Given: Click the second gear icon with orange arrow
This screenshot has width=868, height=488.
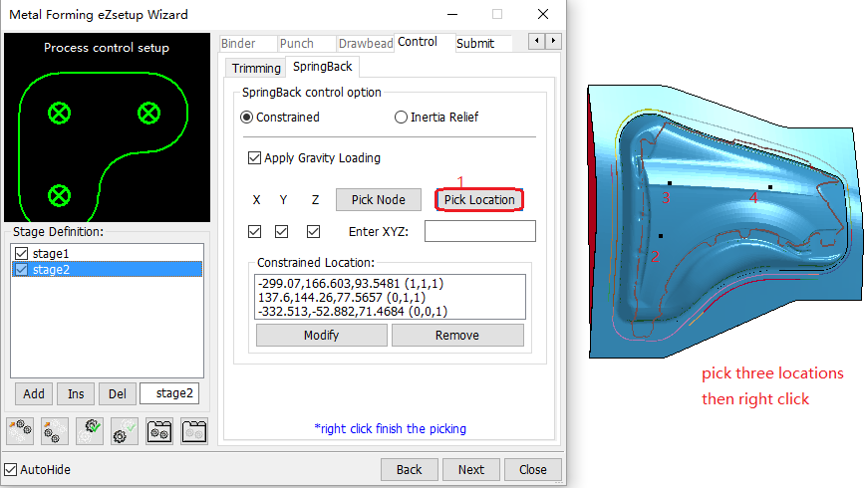Looking at the screenshot, I should click(x=54, y=431).
